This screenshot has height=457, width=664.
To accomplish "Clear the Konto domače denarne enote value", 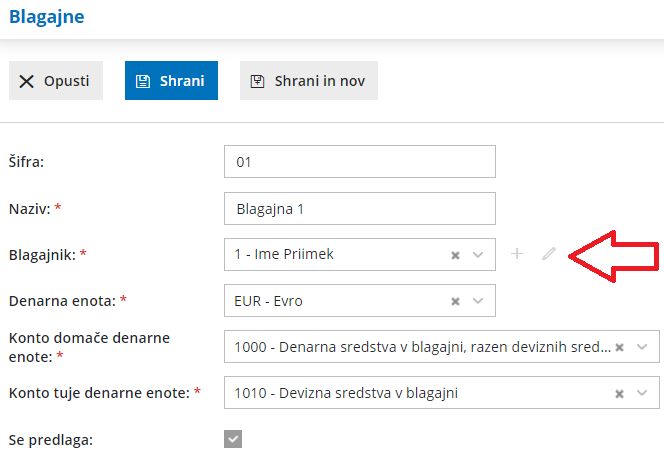I will click(620, 347).
